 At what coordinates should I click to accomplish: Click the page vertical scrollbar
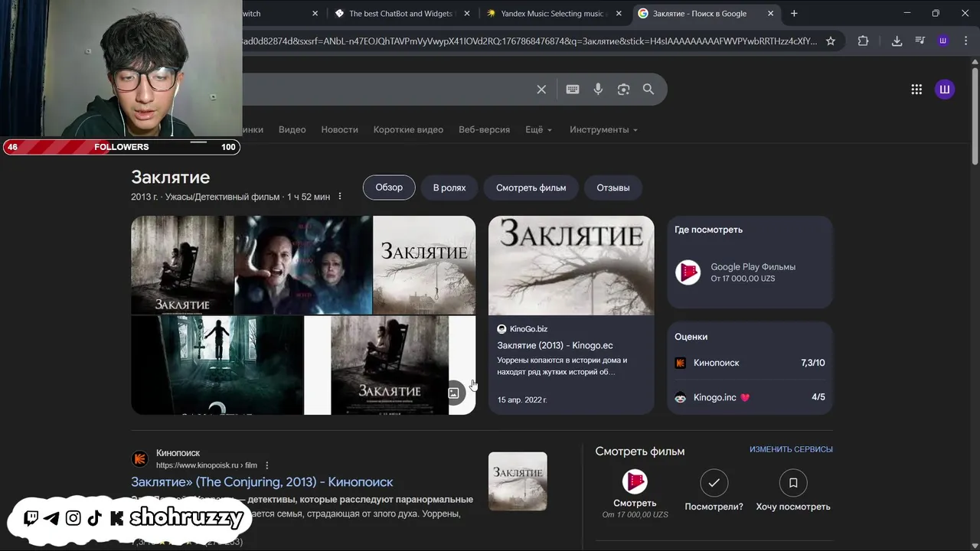click(975, 115)
